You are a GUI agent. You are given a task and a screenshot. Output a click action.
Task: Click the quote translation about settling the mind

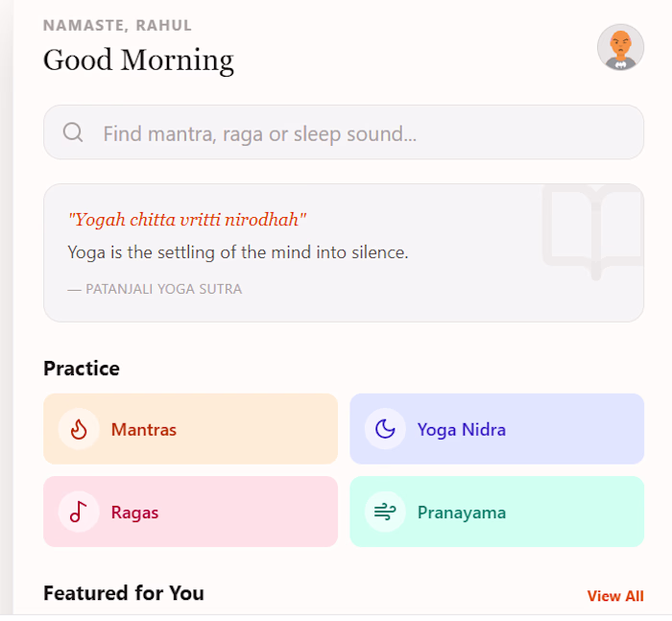(238, 252)
